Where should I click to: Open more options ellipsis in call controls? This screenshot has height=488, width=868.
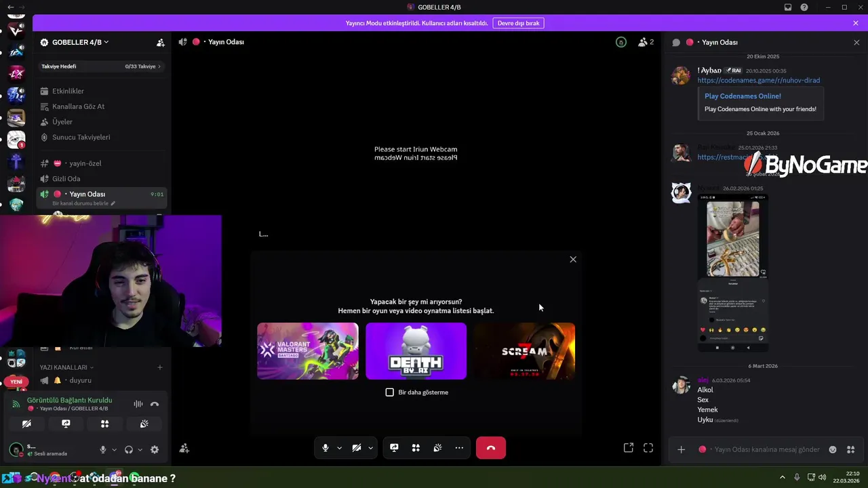point(459,448)
